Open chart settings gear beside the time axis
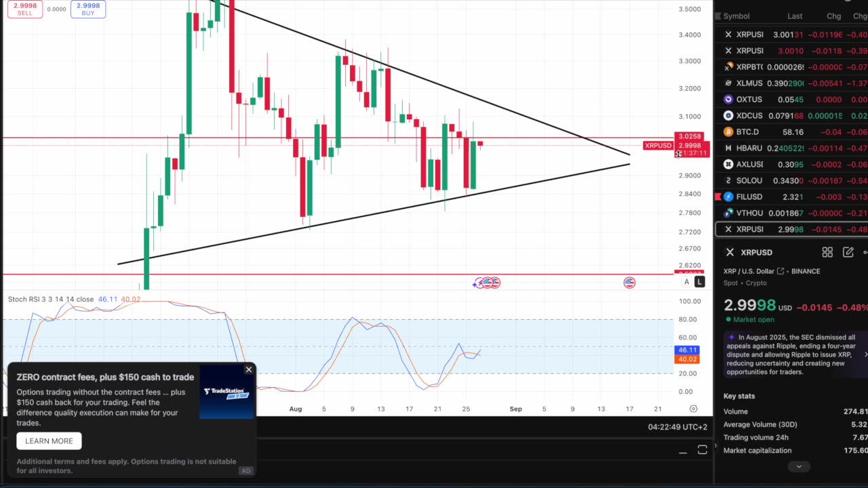The height and width of the screenshot is (488, 868). [693, 409]
